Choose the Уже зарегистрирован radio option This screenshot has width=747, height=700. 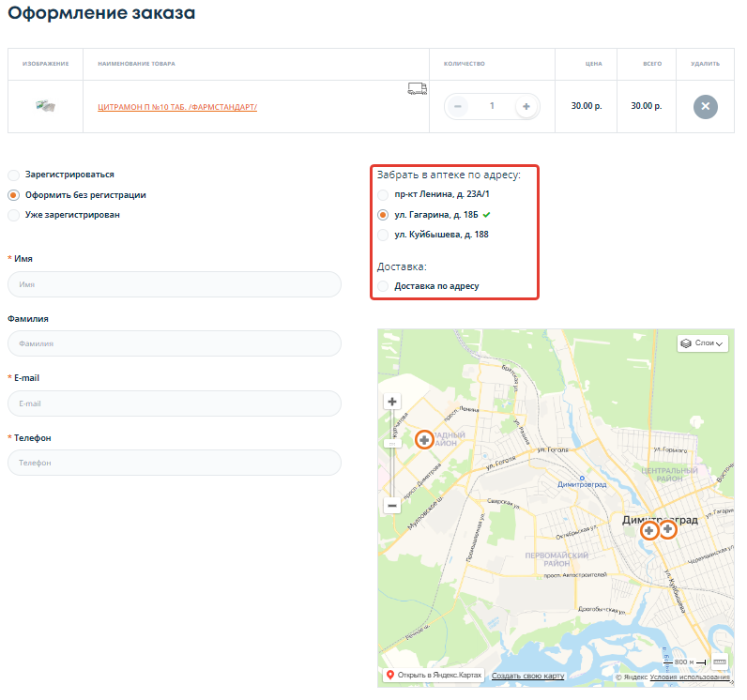tap(13, 215)
